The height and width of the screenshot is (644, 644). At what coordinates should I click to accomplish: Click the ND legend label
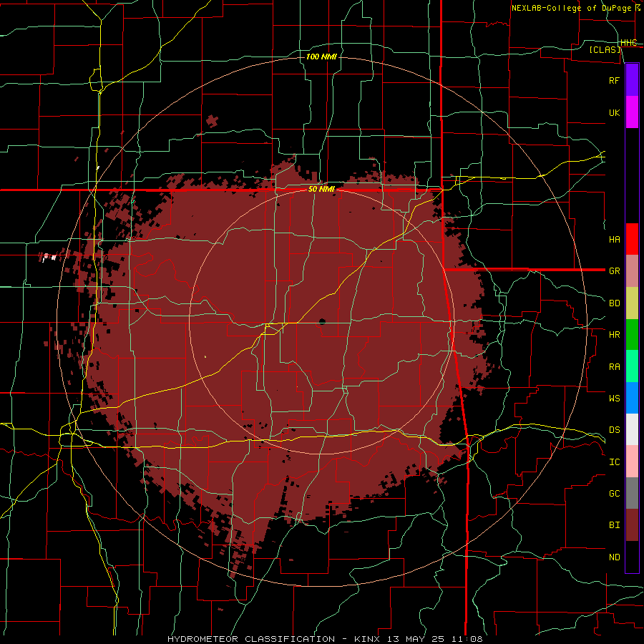(x=615, y=557)
